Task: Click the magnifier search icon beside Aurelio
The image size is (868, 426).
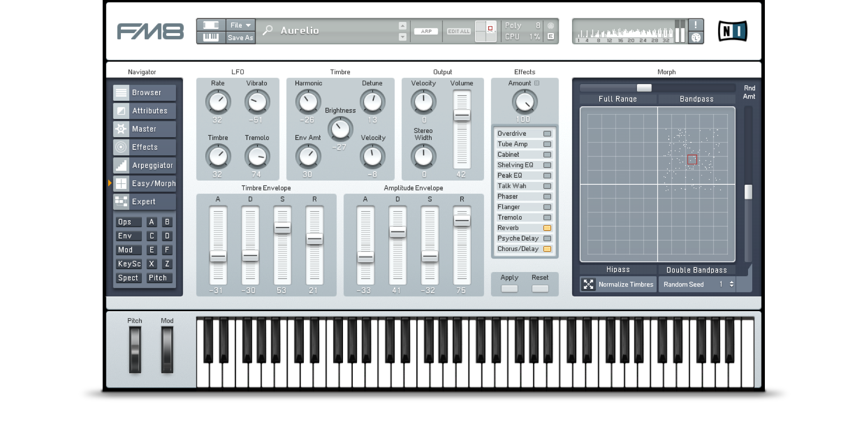Action: pos(268,30)
